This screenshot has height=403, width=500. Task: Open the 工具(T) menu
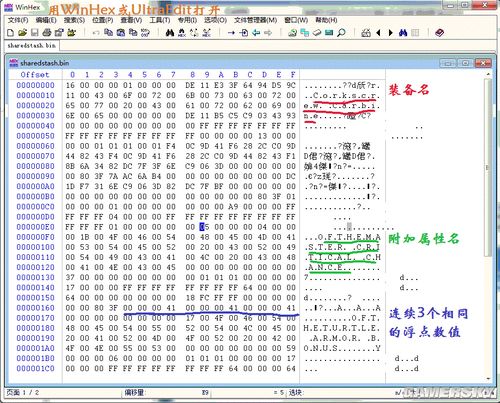[x=160, y=20]
